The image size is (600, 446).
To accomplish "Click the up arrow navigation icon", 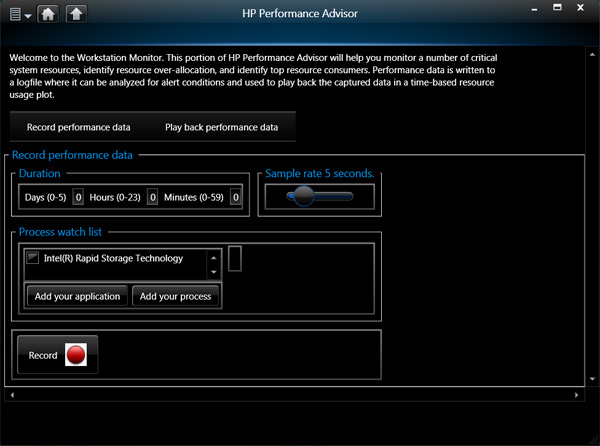I will coord(76,14).
